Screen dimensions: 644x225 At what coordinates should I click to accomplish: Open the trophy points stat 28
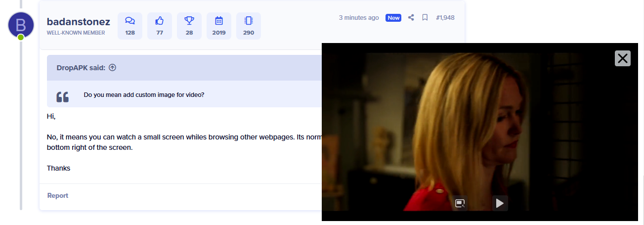coord(189,26)
